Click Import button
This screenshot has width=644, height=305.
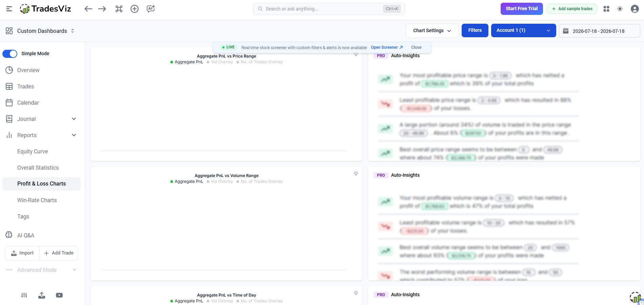coord(22,253)
